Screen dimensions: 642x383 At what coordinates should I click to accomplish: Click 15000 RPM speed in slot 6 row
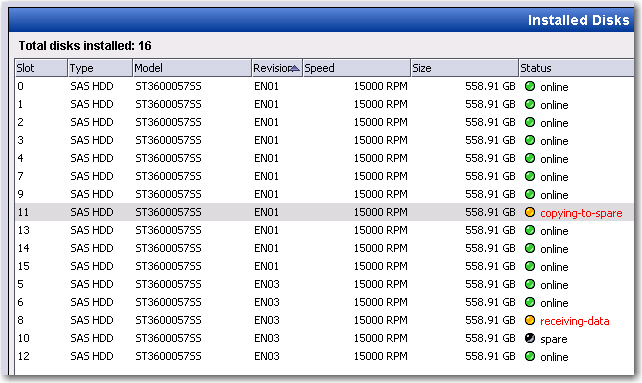380,302
